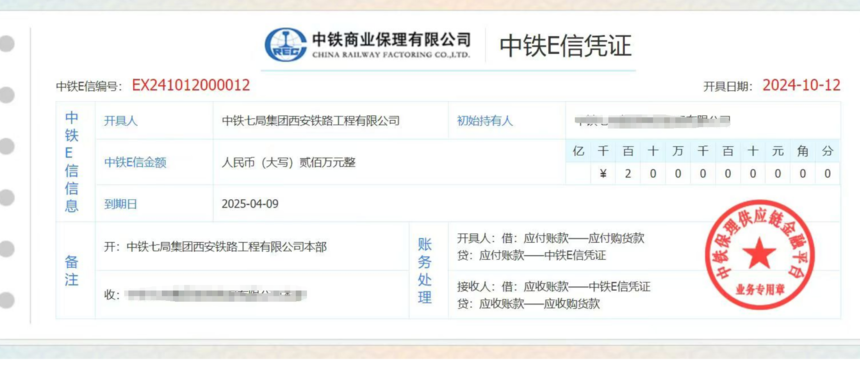The height and width of the screenshot is (372, 860).
Task: Select the issue date 2024-10-12
Action: coord(801,85)
